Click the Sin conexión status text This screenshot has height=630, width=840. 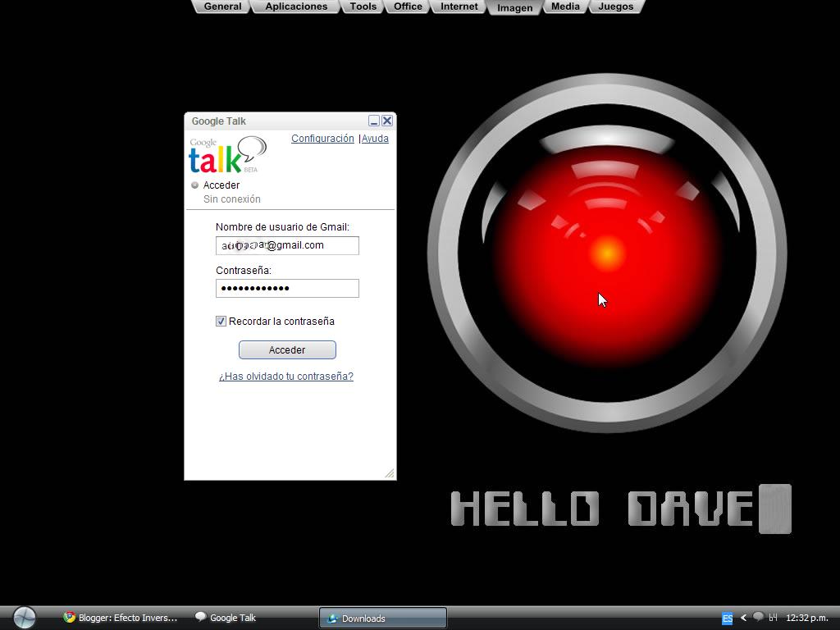click(x=232, y=199)
